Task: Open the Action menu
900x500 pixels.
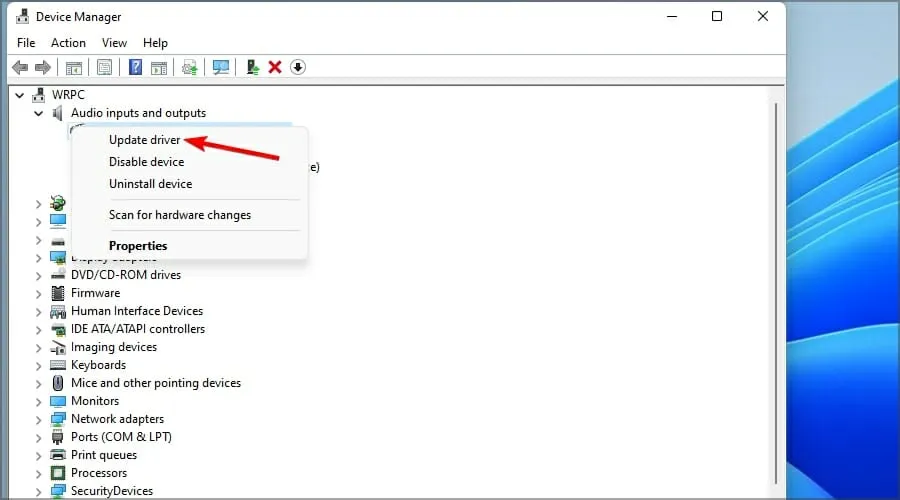Action: [x=68, y=43]
